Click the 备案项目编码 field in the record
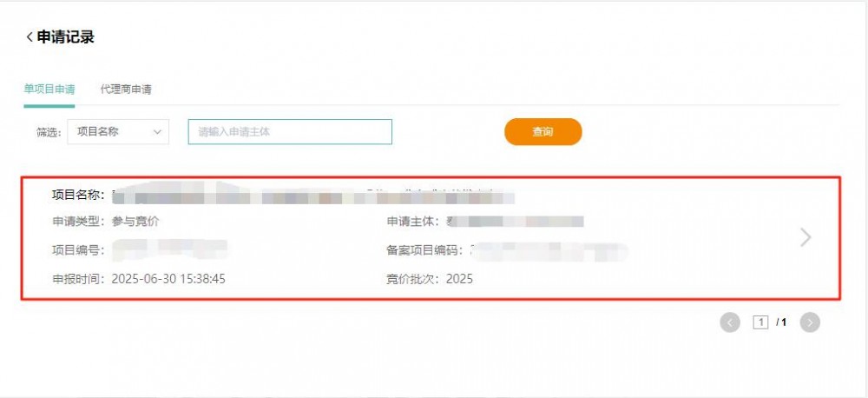The width and height of the screenshot is (868, 398). [x=507, y=250]
